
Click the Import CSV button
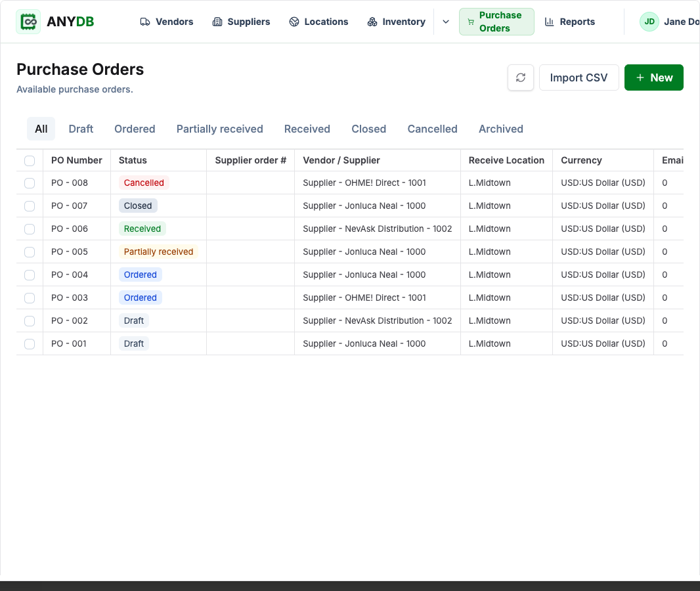point(579,77)
